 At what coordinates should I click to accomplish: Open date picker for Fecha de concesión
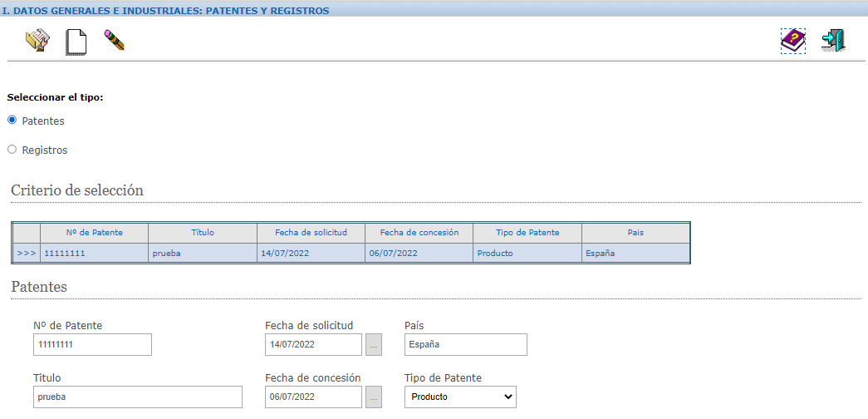click(x=374, y=397)
